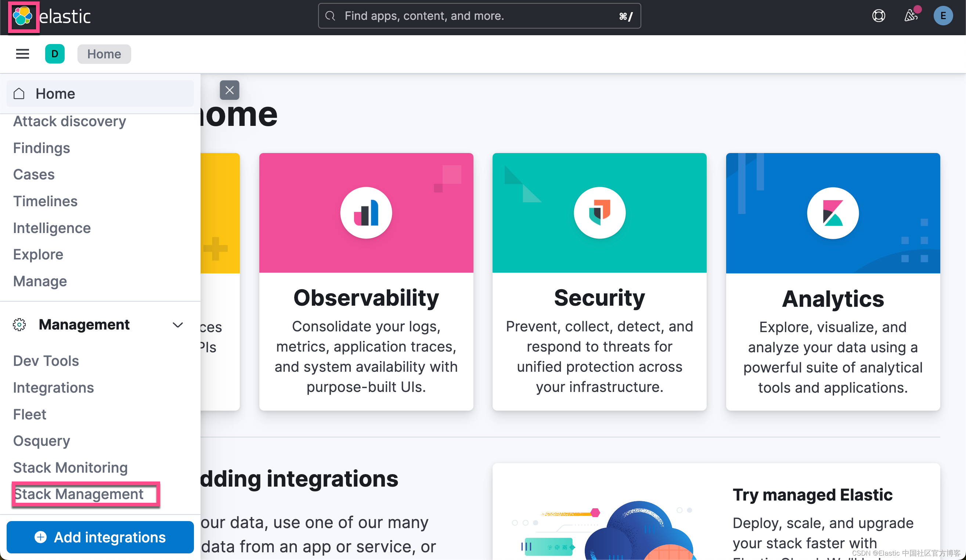Screen dimensions: 966x560
Task: Click the Observability chart icon
Action: coord(366,212)
